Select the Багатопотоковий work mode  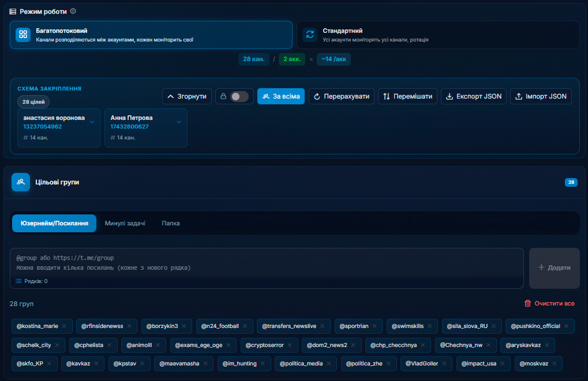151,35
